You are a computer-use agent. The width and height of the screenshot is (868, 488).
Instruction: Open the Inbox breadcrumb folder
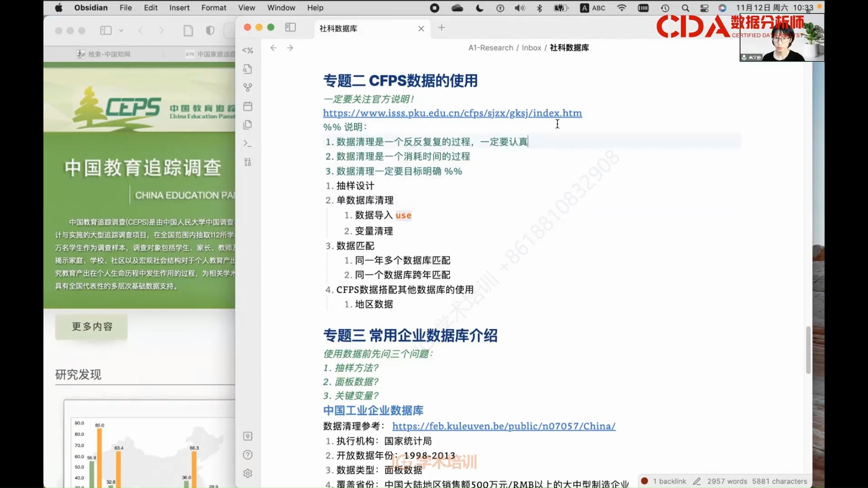point(531,47)
